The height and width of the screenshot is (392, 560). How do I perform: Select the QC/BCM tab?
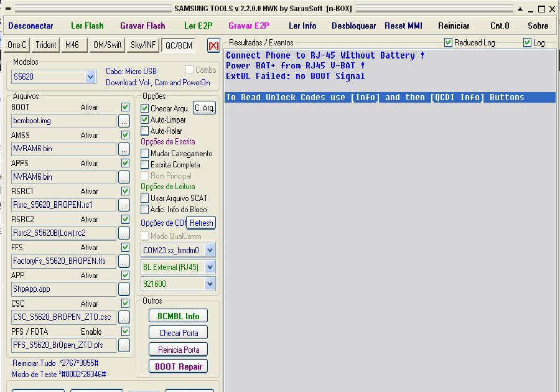[179, 45]
